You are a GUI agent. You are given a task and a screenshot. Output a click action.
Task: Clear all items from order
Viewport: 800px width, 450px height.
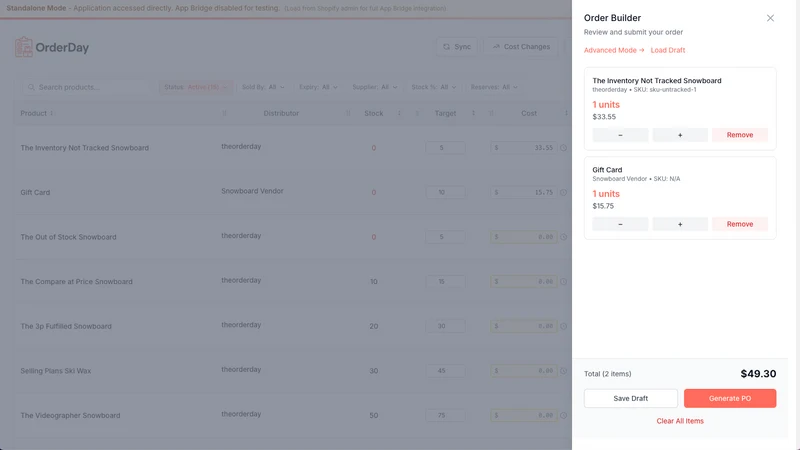(680, 421)
